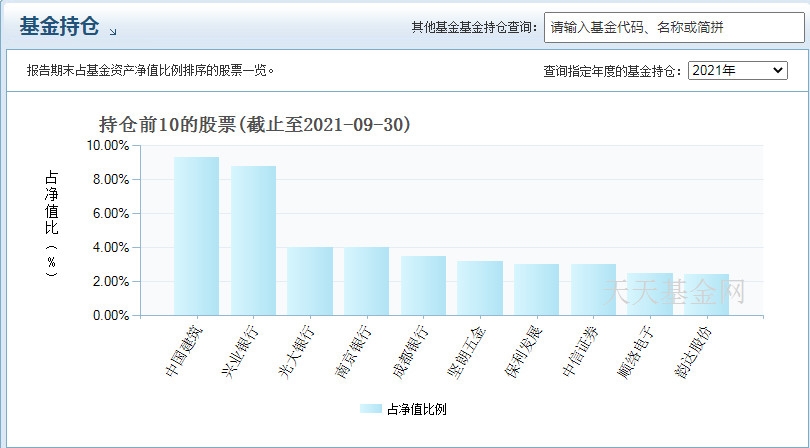Click the 天天基金网 watermark

[x=674, y=292]
